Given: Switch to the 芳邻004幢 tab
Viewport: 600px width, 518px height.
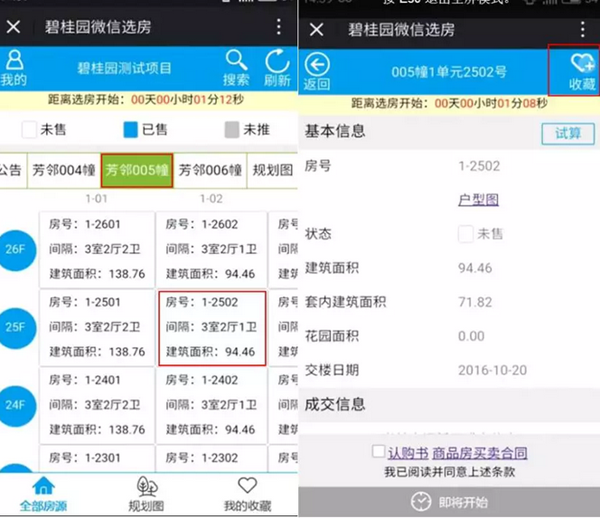Looking at the screenshot, I should [x=64, y=170].
